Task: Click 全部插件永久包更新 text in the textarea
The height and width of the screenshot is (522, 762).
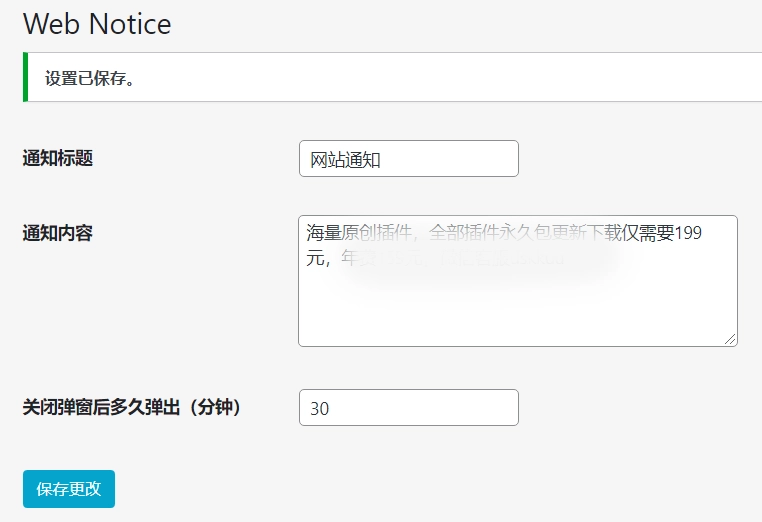Action: (500, 235)
